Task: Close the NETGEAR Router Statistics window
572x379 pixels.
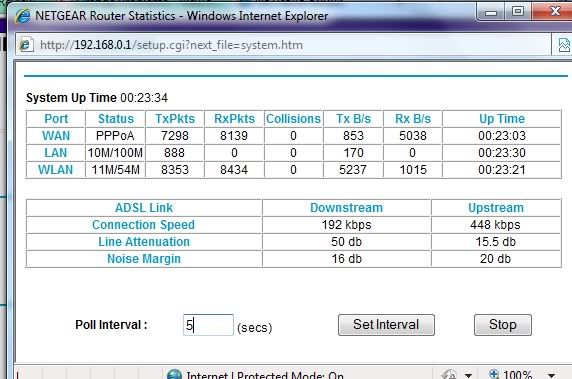Action: (554, 12)
